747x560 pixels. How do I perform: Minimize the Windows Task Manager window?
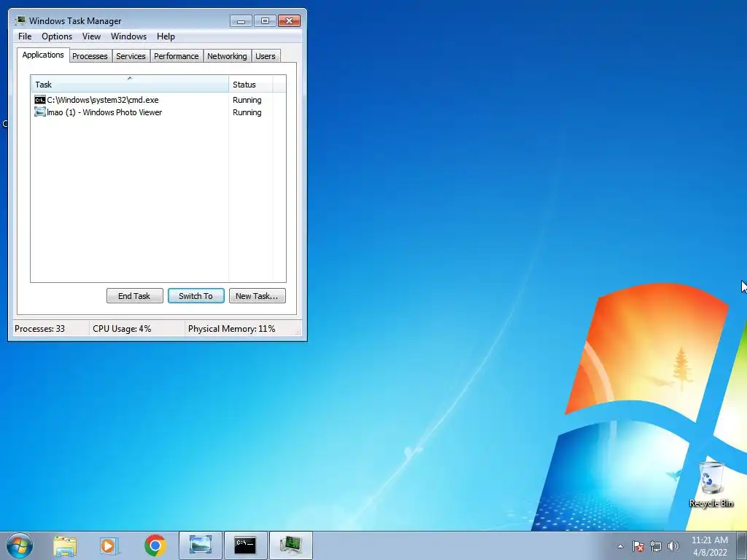pos(241,21)
